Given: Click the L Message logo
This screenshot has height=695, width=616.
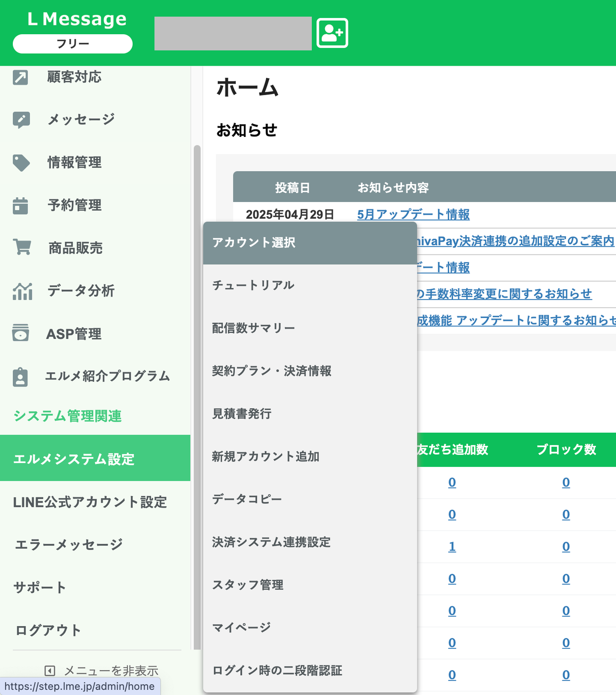Looking at the screenshot, I should [77, 19].
